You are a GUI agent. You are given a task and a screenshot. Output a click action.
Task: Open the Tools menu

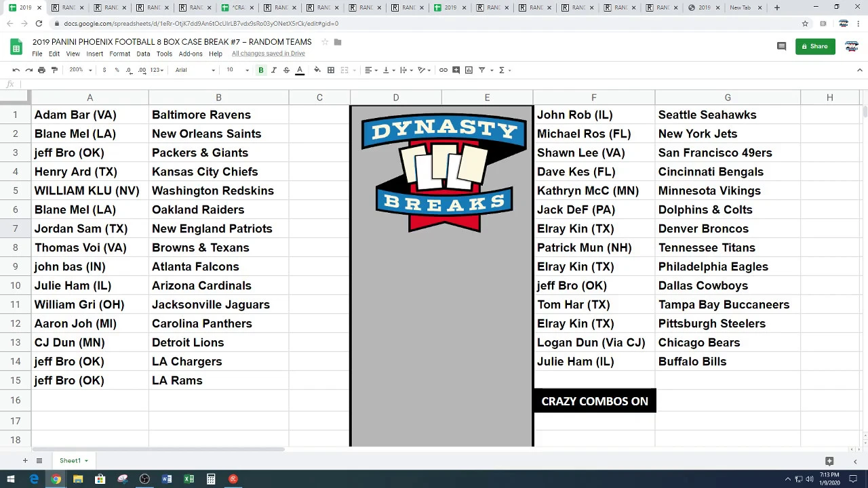pyautogui.click(x=164, y=54)
